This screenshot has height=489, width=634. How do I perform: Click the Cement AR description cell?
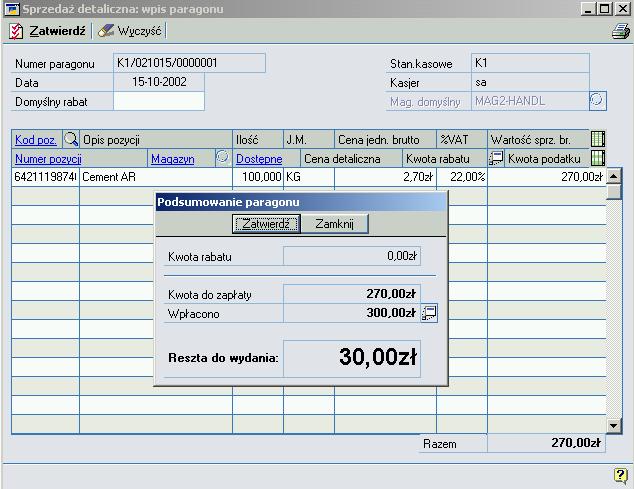(156, 177)
